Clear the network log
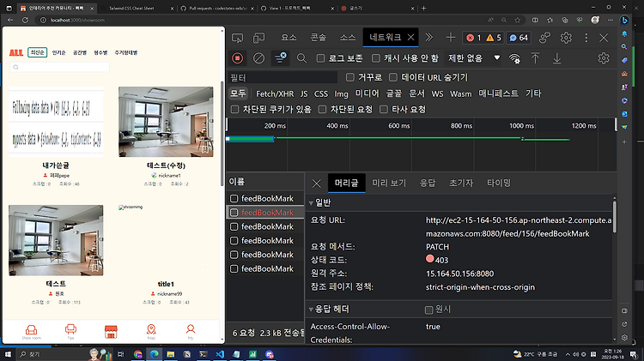The width and height of the screenshot is (644, 361). point(258,58)
